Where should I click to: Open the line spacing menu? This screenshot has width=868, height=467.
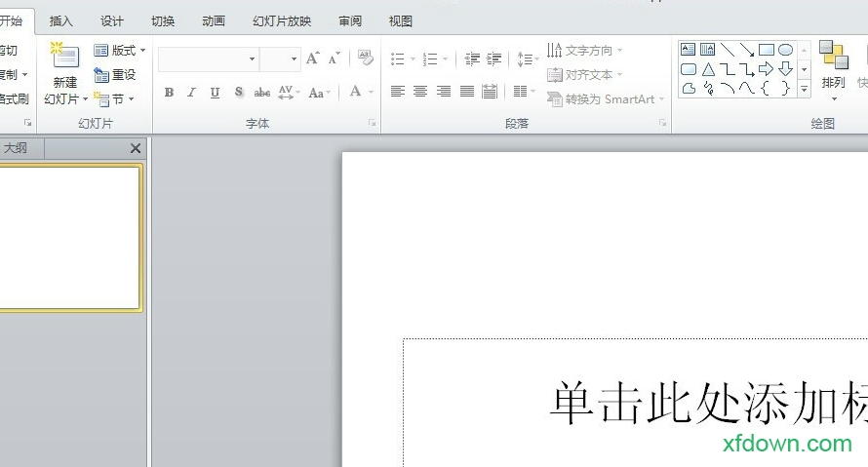click(x=528, y=58)
